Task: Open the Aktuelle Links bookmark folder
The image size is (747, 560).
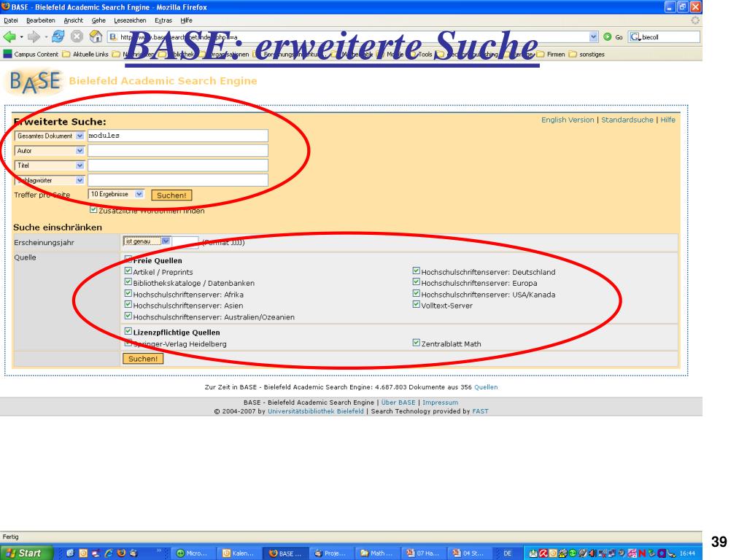Action: coord(85,54)
